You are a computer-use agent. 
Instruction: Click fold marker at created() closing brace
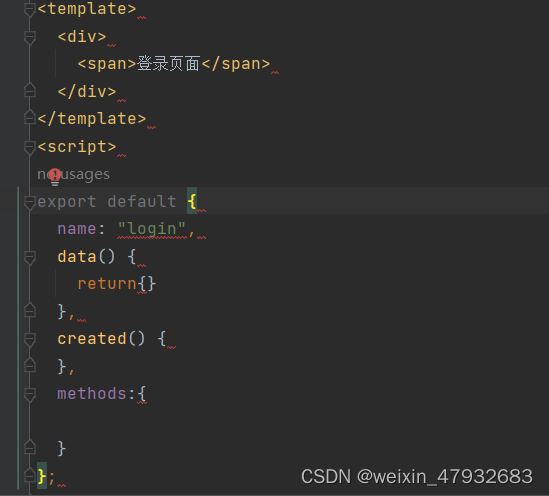(30, 366)
